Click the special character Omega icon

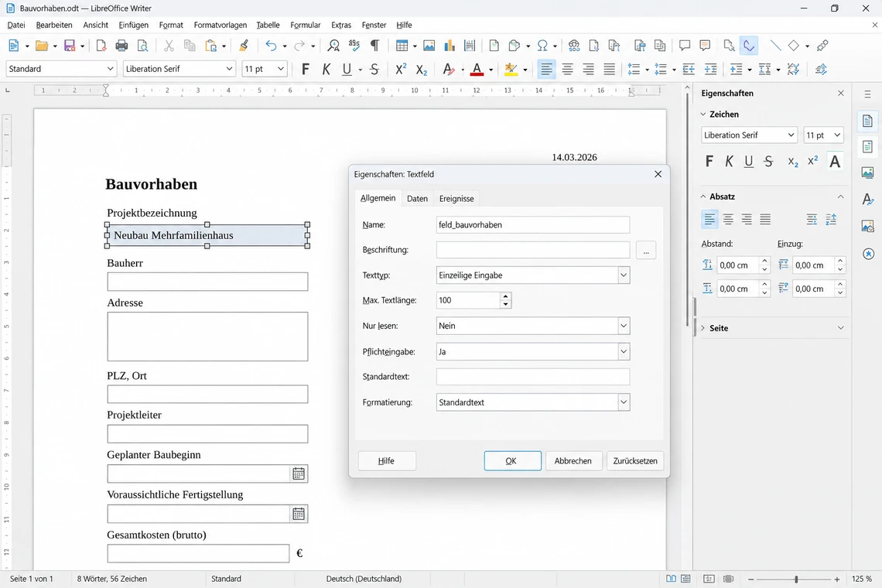pos(543,46)
